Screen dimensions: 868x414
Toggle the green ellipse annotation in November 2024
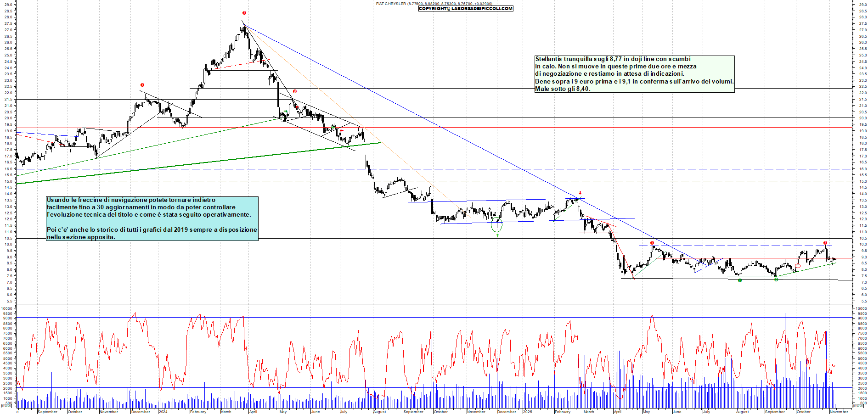[496, 224]
